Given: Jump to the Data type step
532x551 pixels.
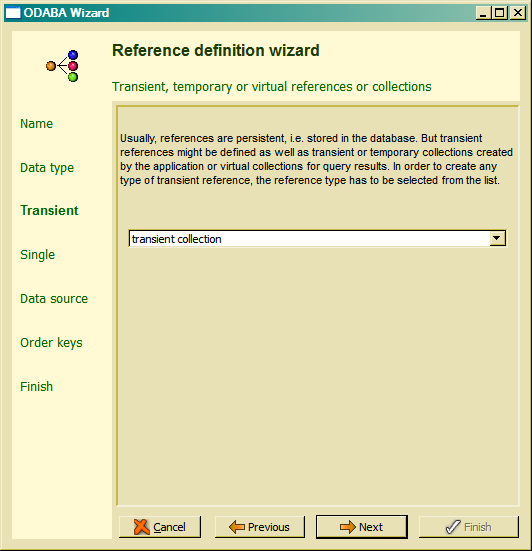Looking at the screenshot, I should click(47, 168).
